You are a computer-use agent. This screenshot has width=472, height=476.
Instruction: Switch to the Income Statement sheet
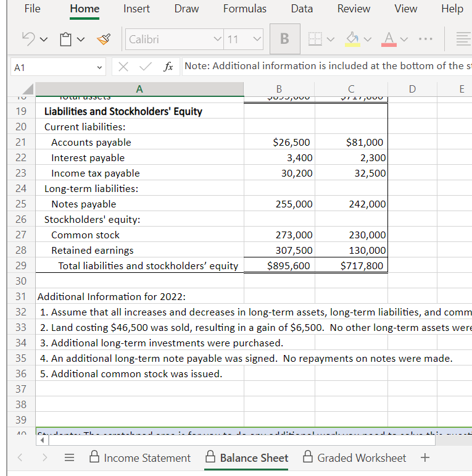(x=140, y=457)
